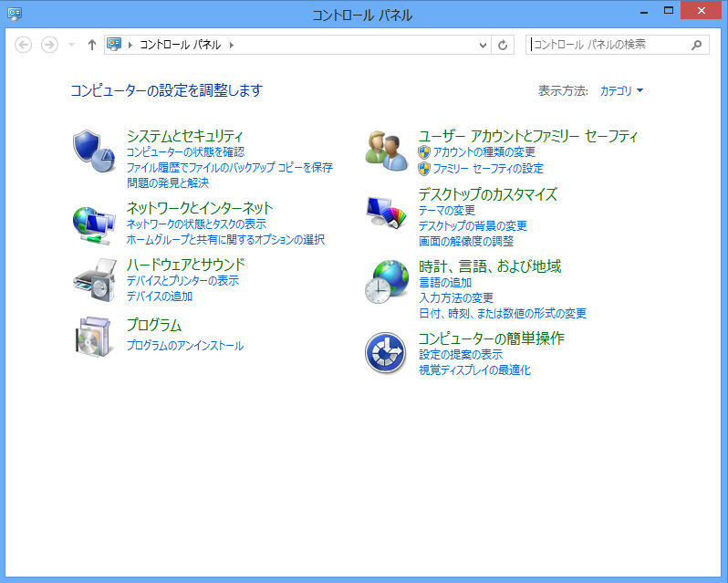Open 問題の発見と解決 link
Viewport: 728px width, 583px height.
(168, 182)
